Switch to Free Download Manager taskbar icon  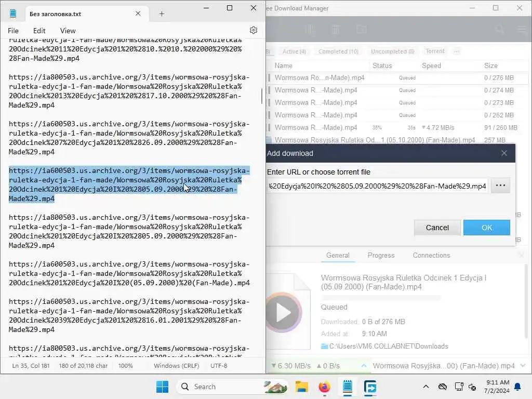(370, 387)
